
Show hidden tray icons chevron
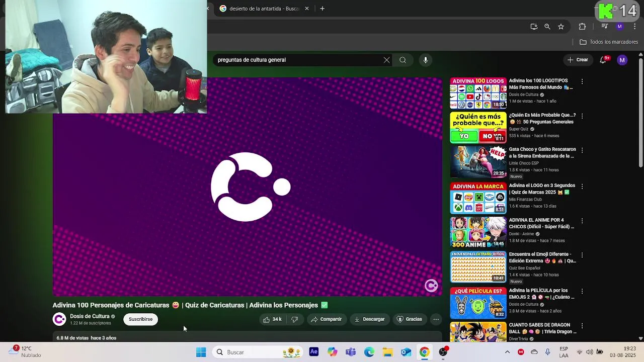click(x=507, y=352)
